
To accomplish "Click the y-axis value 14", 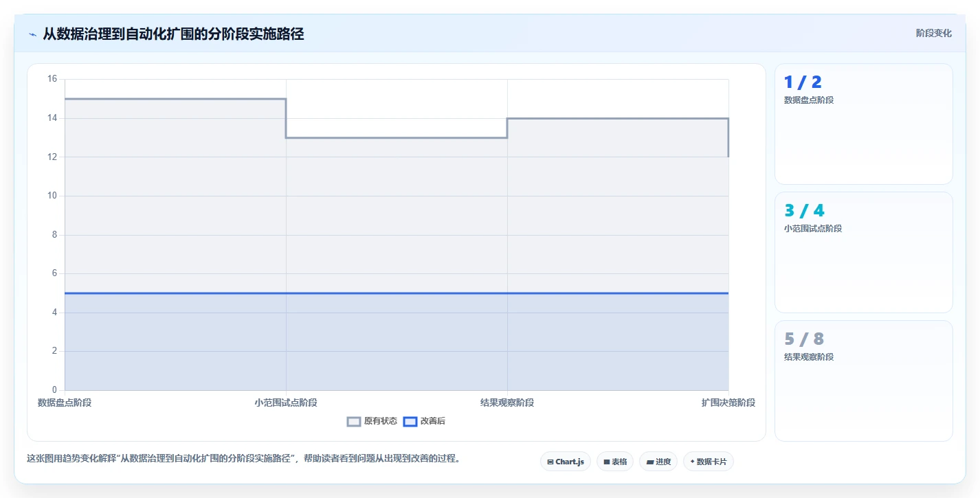I will click(x=52, y=118).
